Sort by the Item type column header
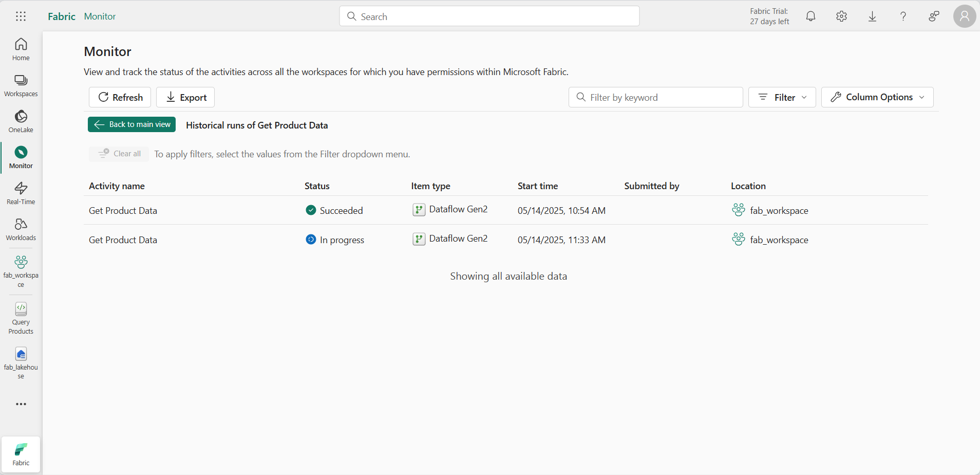Image resolution: width=980 pixels, height=475 pixels. pyautogui.click(x=430, y=186)
